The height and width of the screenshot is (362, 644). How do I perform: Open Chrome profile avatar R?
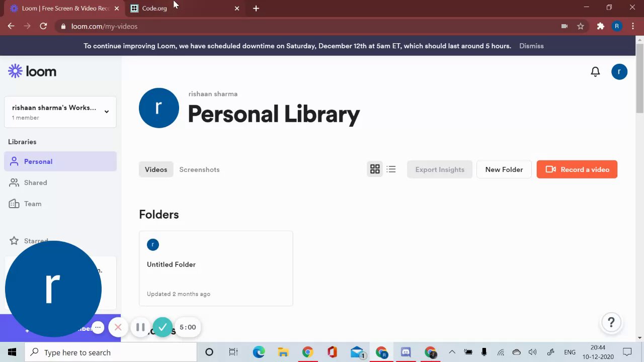pos(617,26)
